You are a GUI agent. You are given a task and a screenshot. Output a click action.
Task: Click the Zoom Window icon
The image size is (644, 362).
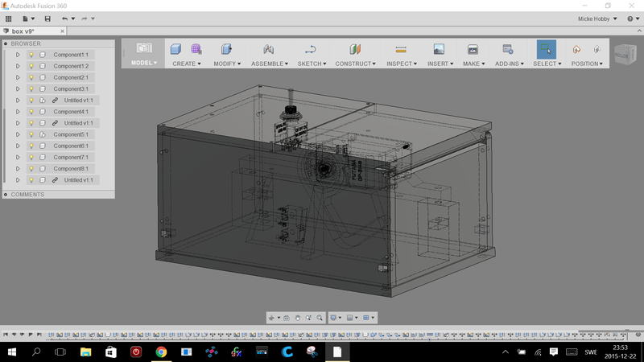tap(308, 318)
